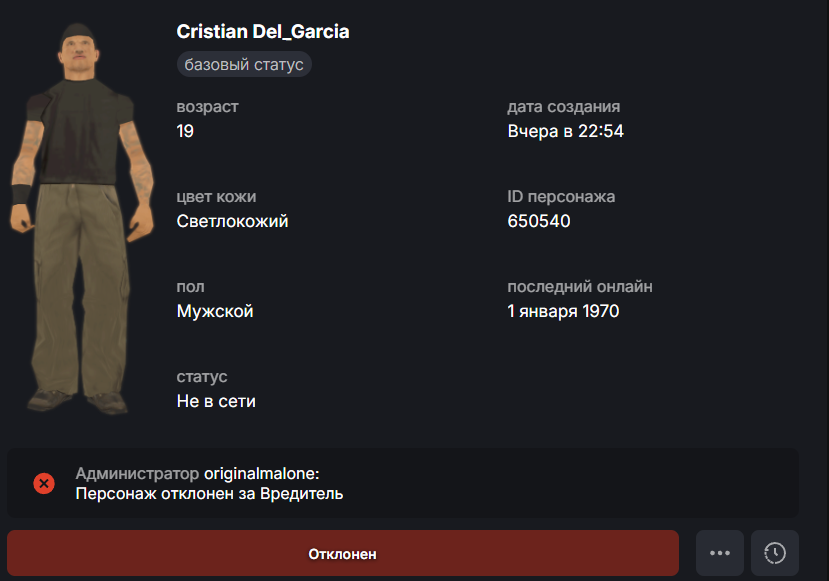Click the Не в сети status value
This screenshot has height=581, width=829.
tap(216, 401)
